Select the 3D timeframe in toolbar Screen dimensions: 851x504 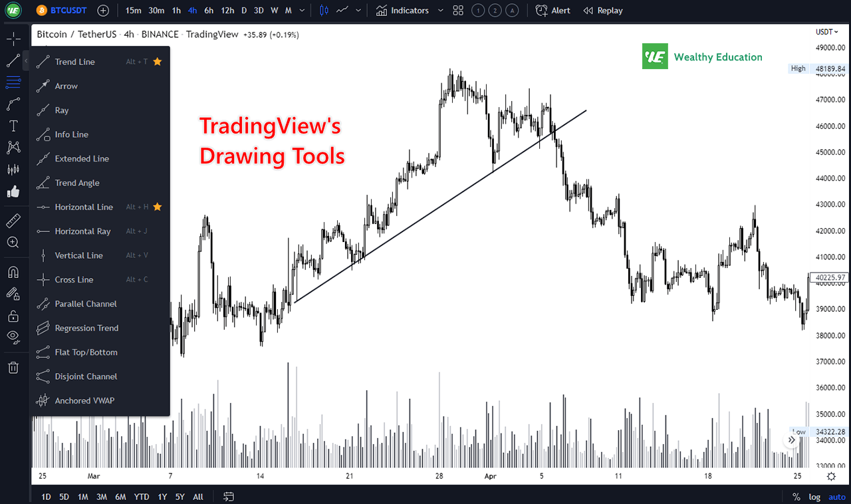point(259,11)
